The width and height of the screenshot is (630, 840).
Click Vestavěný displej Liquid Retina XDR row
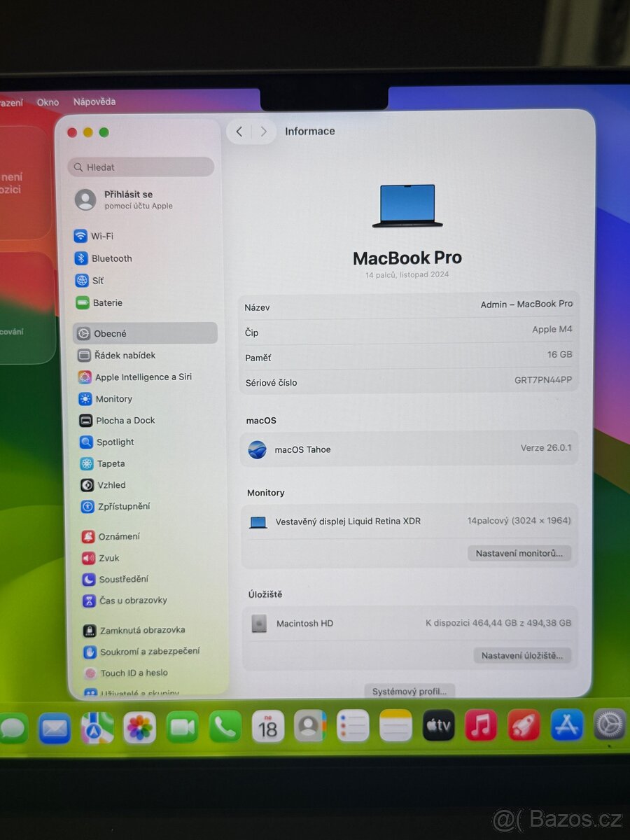click(x=409, y=521)
